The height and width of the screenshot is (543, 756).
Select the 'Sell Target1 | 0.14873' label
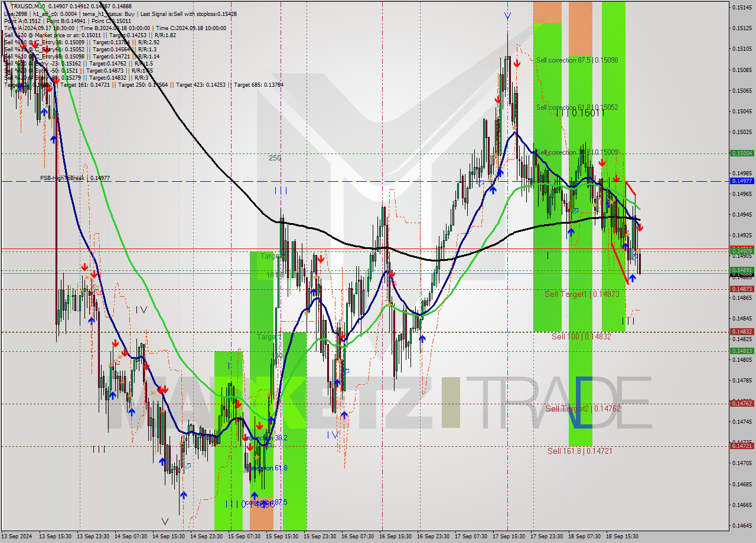pos(582,294)
